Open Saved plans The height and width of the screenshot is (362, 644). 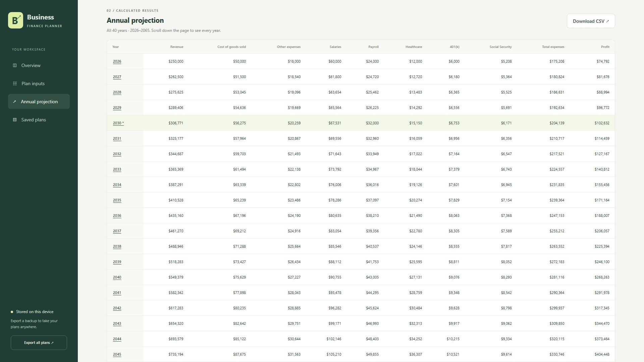click(39, 120)
